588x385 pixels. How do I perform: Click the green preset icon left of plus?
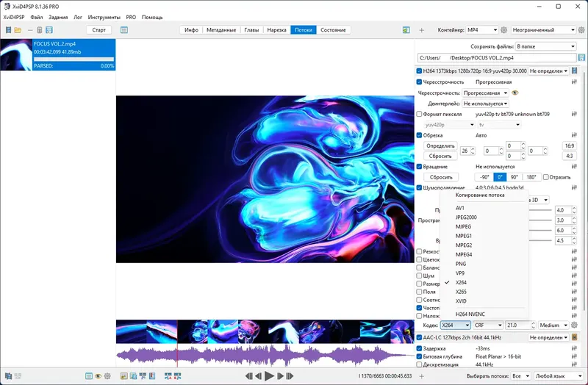click(x=406, y=30)
